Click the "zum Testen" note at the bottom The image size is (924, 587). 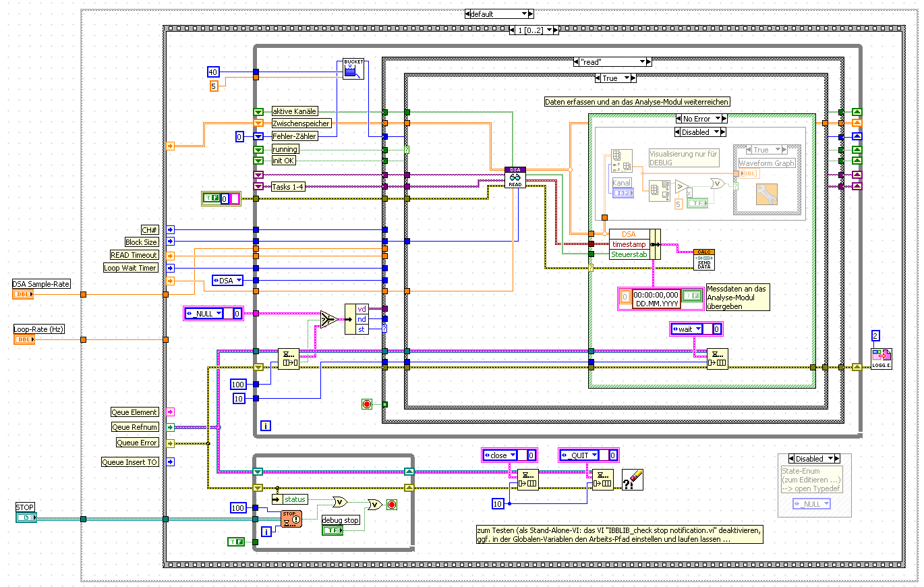(620, 534)
